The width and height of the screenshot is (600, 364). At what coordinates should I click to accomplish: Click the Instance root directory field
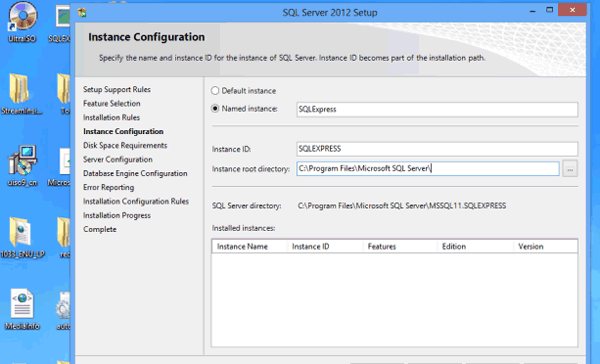(x=428, y=168)
